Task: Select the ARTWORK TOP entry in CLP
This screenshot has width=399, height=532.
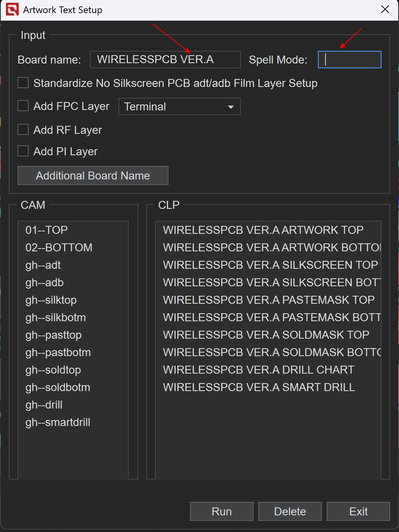Action: pyautogui.click(x=263, y=230)
